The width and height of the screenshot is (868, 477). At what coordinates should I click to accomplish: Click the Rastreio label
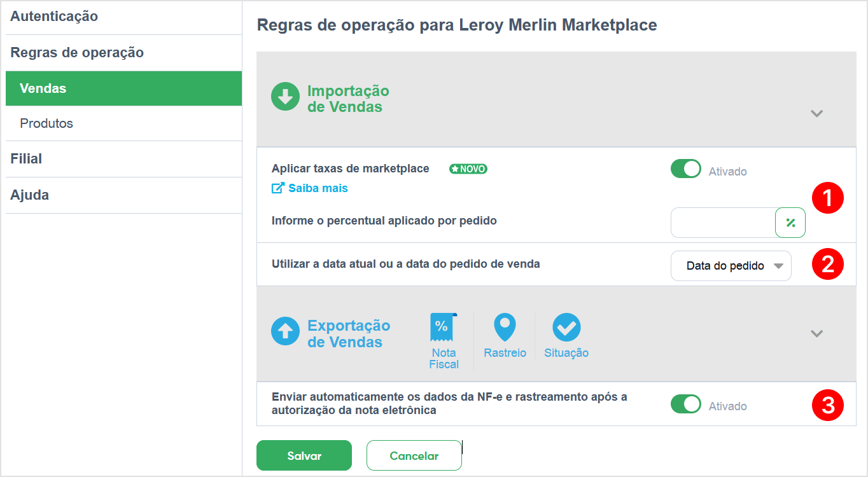click(505, 353)
